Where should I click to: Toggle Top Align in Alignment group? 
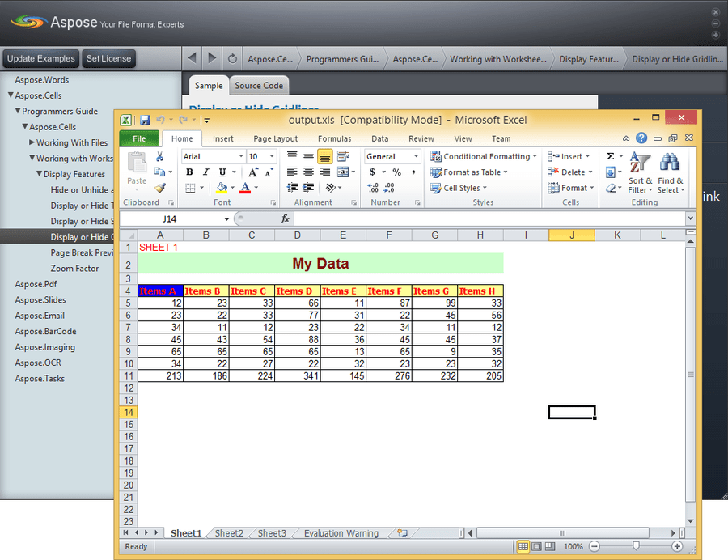(292, 156)
